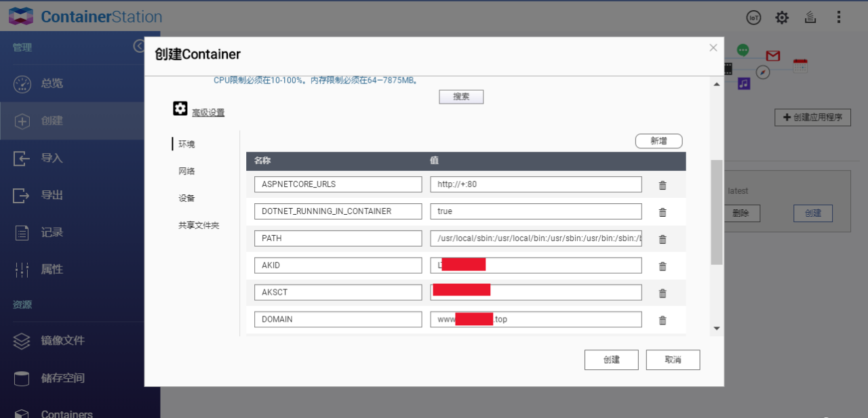Click dialog scrollbar up arrow
The height and width of the screenshot is (418, 868).
point(717,84)
